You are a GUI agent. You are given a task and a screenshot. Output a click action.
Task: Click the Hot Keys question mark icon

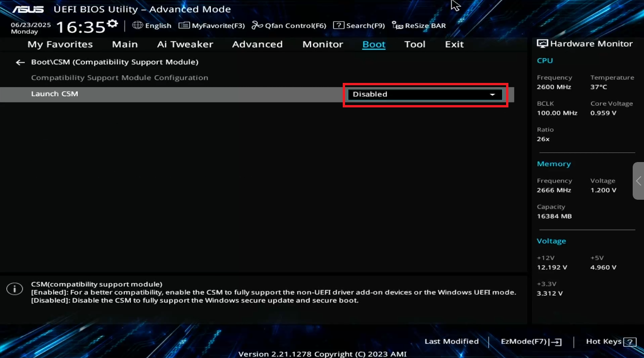(629, 342)
